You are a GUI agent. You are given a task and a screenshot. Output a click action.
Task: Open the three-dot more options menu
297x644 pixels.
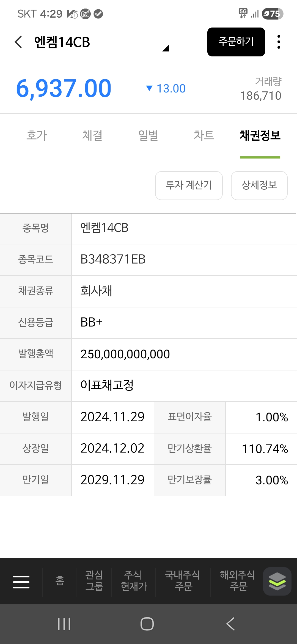click(x=279, y=42)
